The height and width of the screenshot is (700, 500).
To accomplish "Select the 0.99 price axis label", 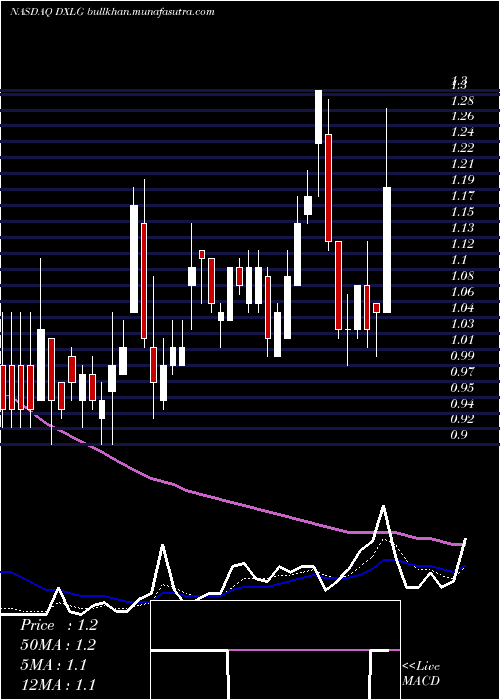I will (463, 357).
